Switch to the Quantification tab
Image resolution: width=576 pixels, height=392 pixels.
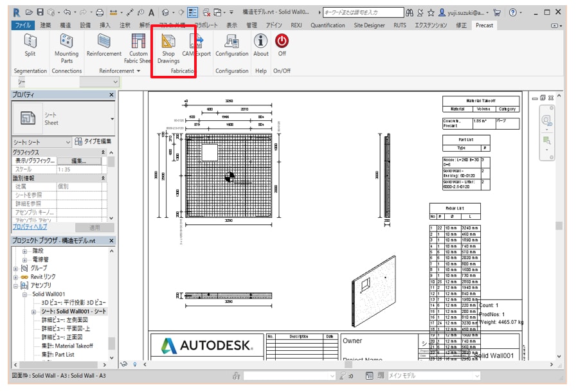328,25
